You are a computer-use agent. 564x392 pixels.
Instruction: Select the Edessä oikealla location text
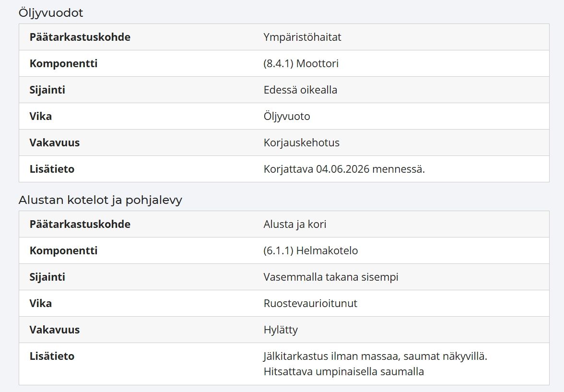[300, 90]
